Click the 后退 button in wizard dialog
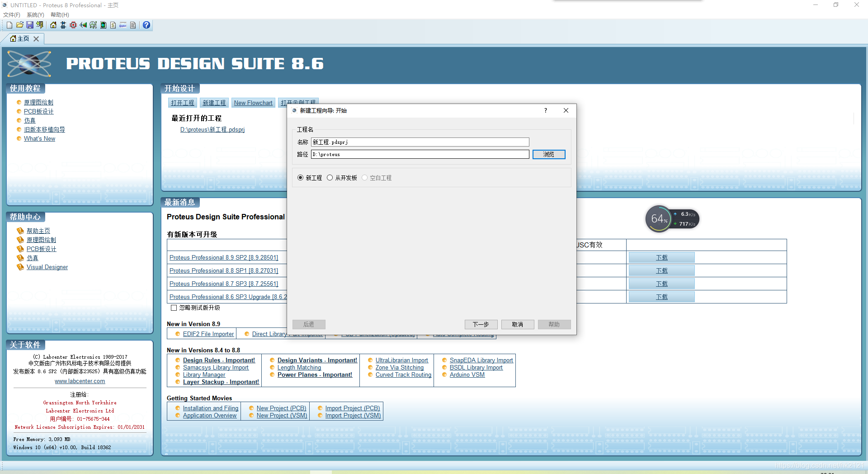 [309, 324]
